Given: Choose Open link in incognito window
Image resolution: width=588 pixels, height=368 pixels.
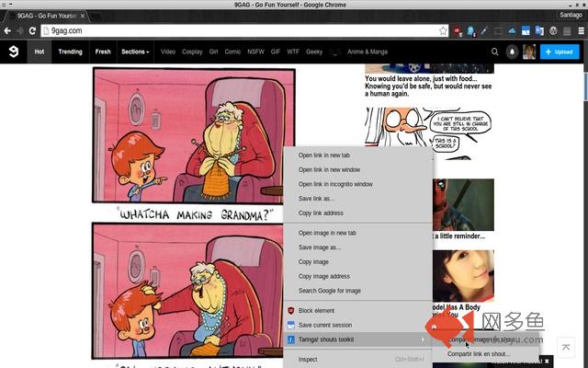Looking at the screenshot, I should click(358, 184).
